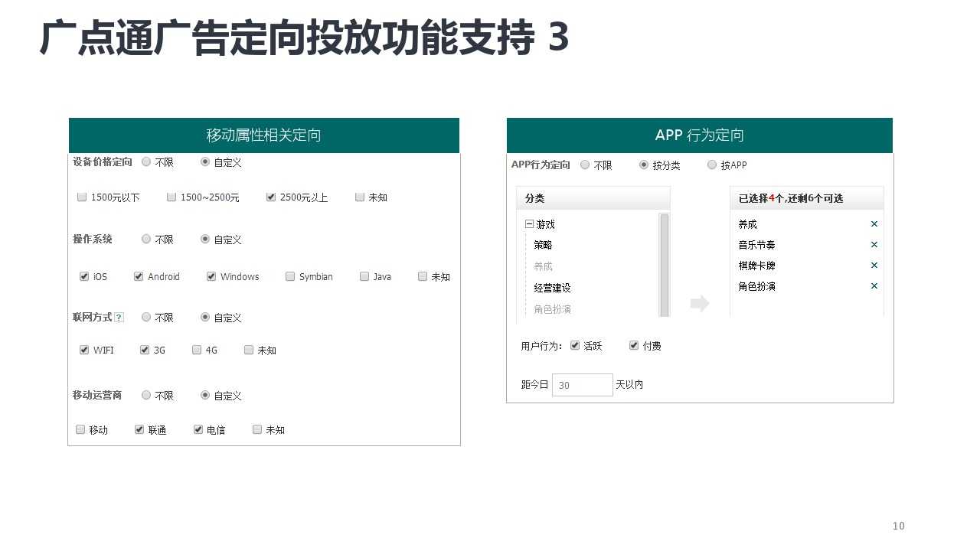Uncheck the Android operating system checkbox
This screenshot has width=980, height=551.
(x=139, y=276)
